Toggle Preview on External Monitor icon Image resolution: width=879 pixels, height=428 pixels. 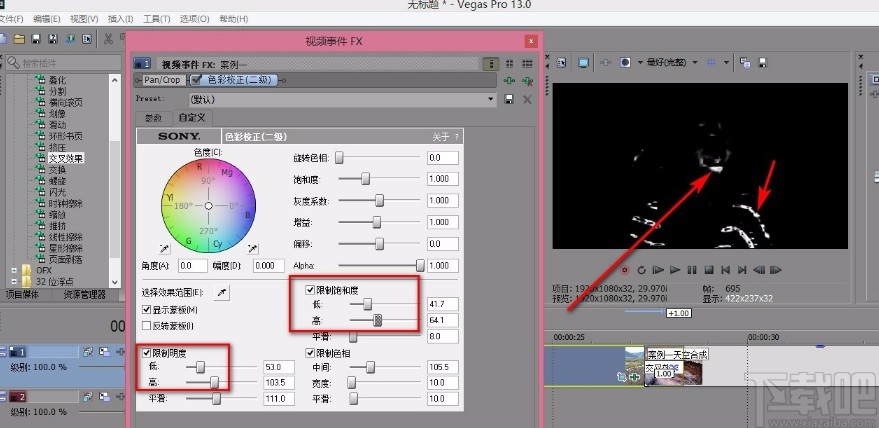(x=583, y=63)
